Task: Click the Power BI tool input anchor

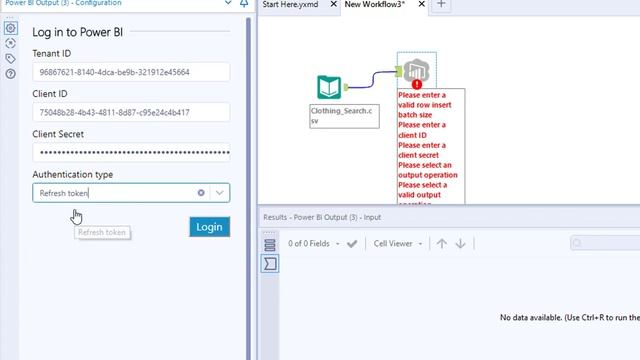Action: [399, 72]
